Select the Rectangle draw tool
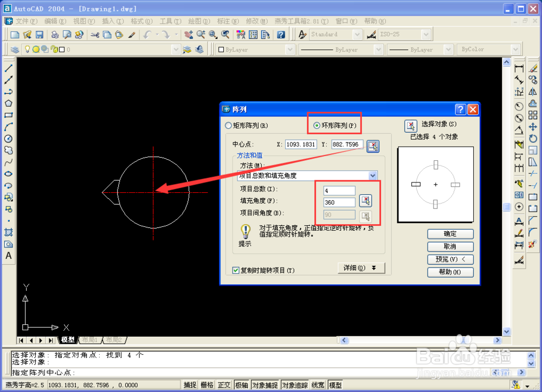542x392 pixels. (9, 115)
